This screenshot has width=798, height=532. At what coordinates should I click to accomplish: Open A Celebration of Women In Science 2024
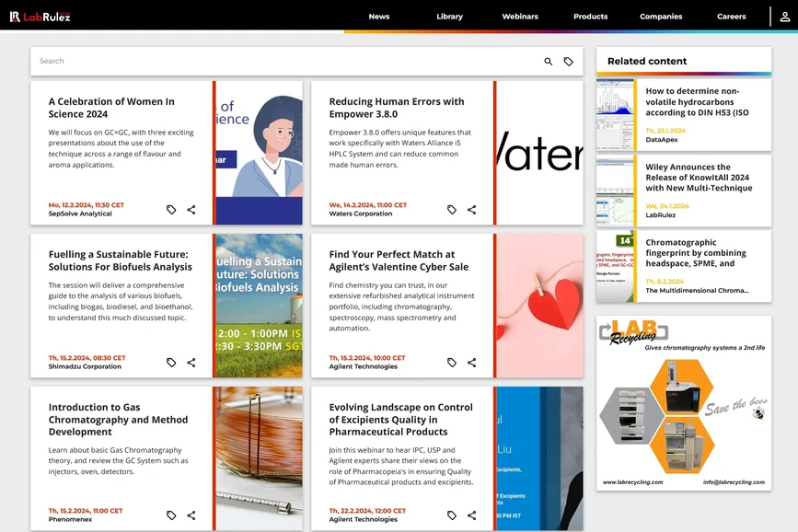(x=111, y=108)
